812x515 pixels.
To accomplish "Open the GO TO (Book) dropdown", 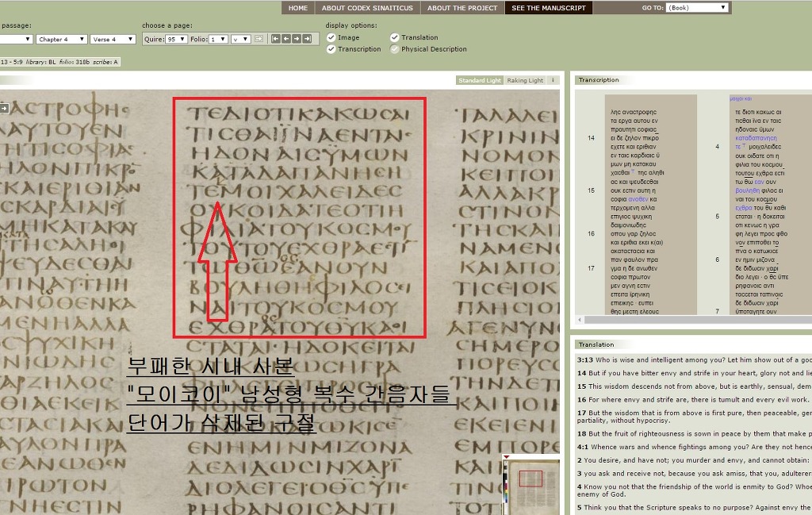I will (698, 8).
